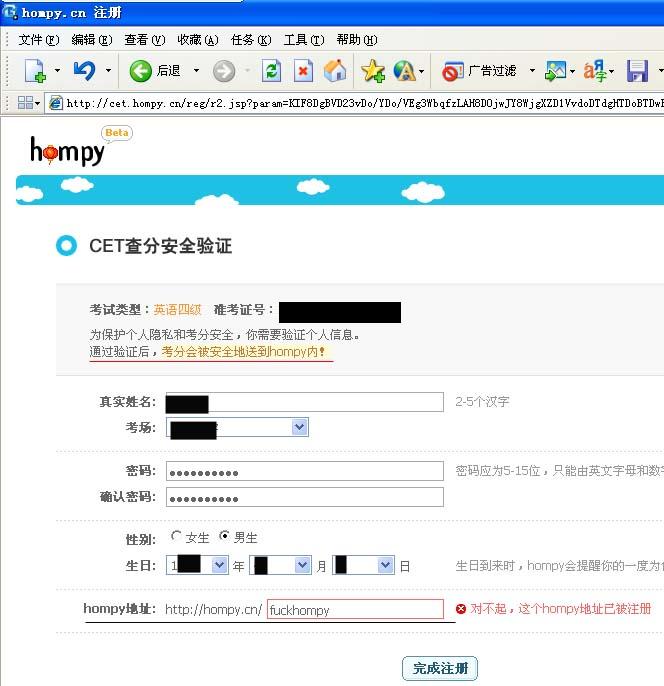Click the 真实姓名 input field

click(304, 402)
